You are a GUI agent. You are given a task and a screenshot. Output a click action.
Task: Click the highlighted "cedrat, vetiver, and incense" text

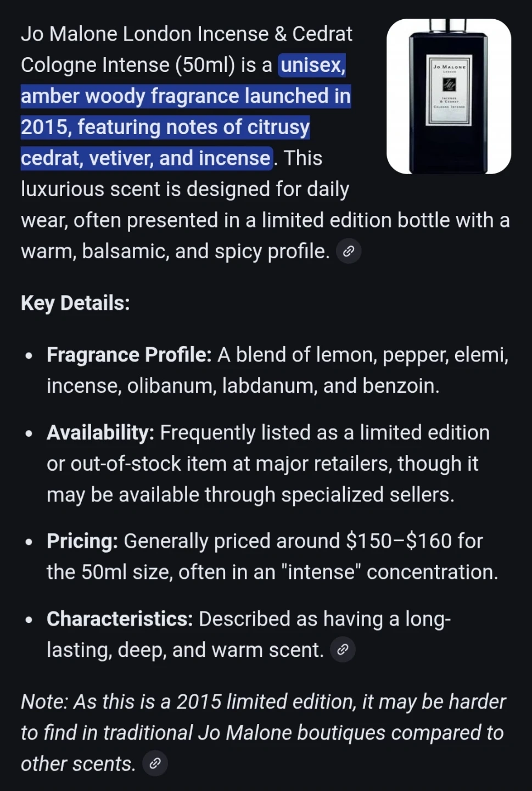(x=145, y=158)
